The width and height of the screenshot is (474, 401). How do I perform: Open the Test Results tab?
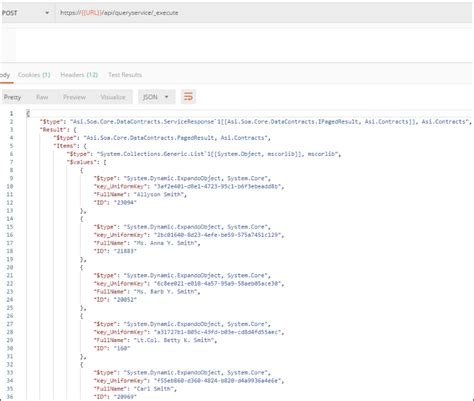125,75
